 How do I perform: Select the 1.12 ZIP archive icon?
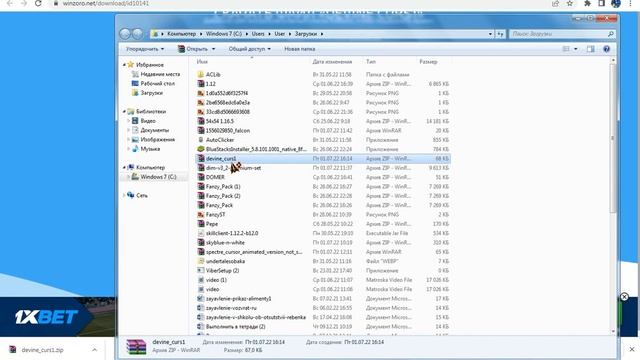(x=200, y=84)
